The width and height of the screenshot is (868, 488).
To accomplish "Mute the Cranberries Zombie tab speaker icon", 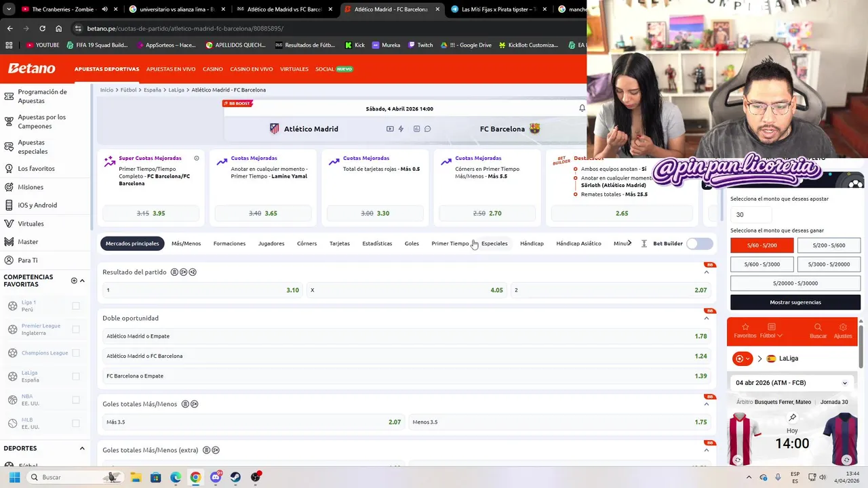I will click(x=104, y=9).
